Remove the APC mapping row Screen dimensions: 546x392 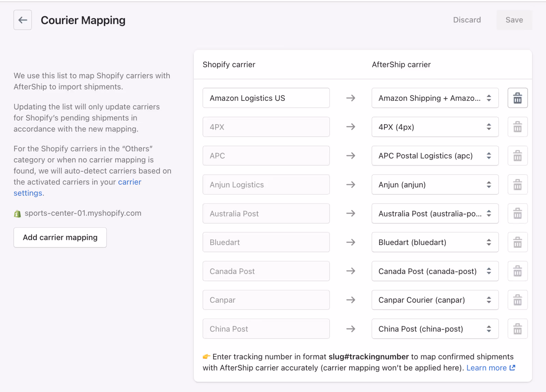click(x=517, y=156)
